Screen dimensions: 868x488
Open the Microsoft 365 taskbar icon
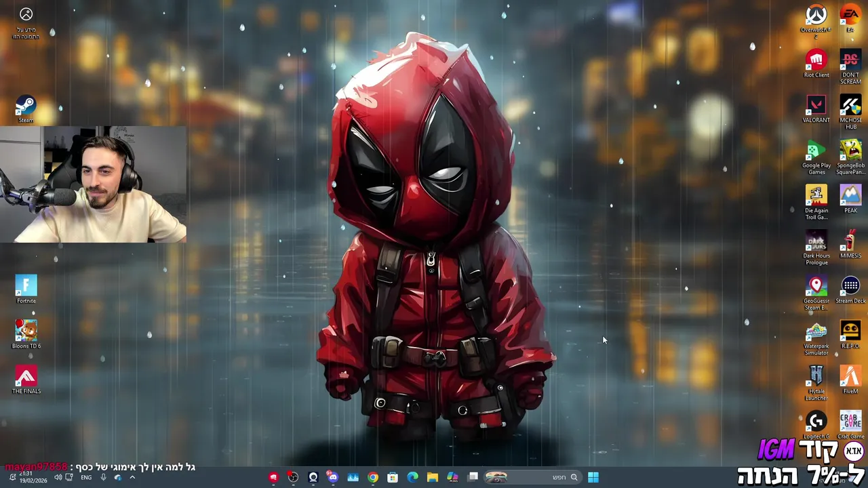(452, 477)
